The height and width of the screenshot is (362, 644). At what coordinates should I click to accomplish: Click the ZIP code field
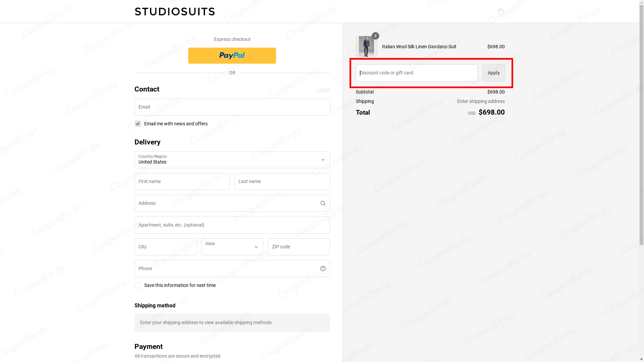[299, 247]
